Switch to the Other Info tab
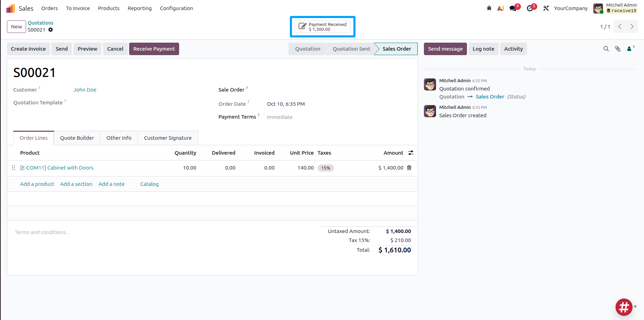This screenshot has width=644, height=320. pyautogui.click(x=119, y=138)
